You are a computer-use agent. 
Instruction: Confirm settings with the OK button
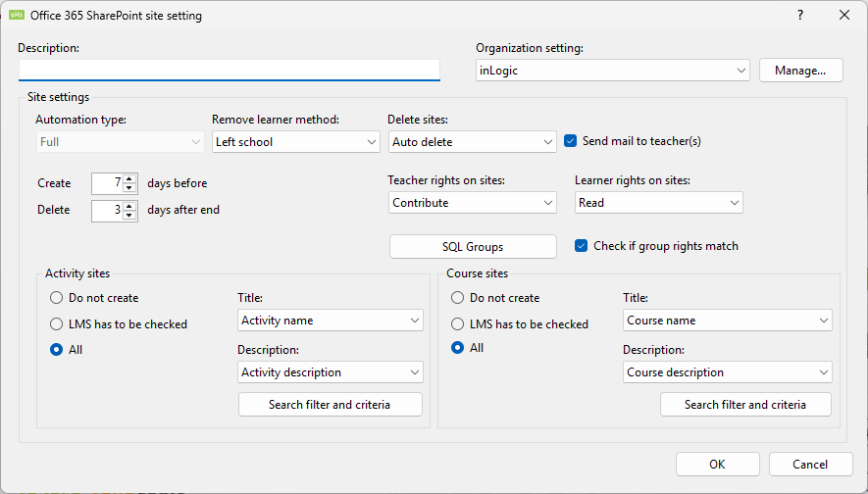[717, 465]
